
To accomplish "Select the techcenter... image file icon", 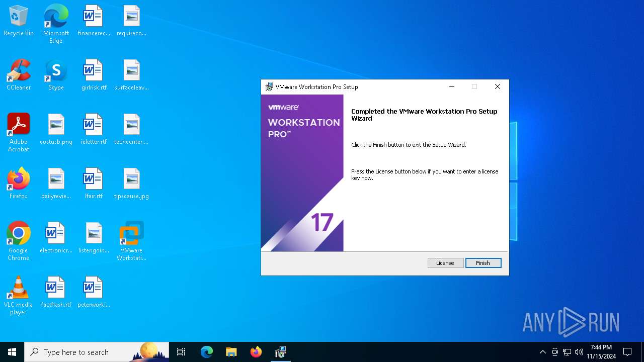I will (x=131, y=130).
